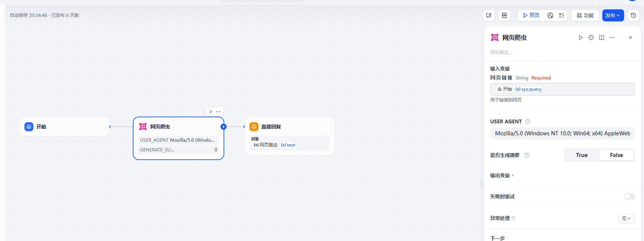Open the checklist icon in the toolbar

point(561,15)
